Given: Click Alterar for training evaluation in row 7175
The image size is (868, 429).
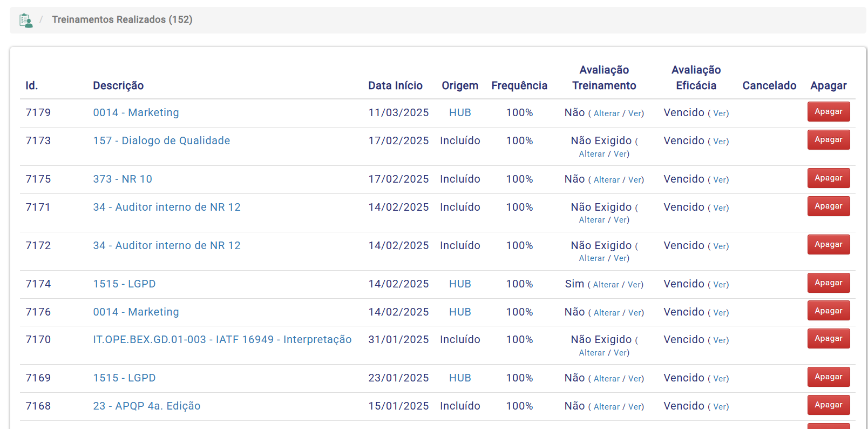Looking at the screenshot, I should [607, 180].
